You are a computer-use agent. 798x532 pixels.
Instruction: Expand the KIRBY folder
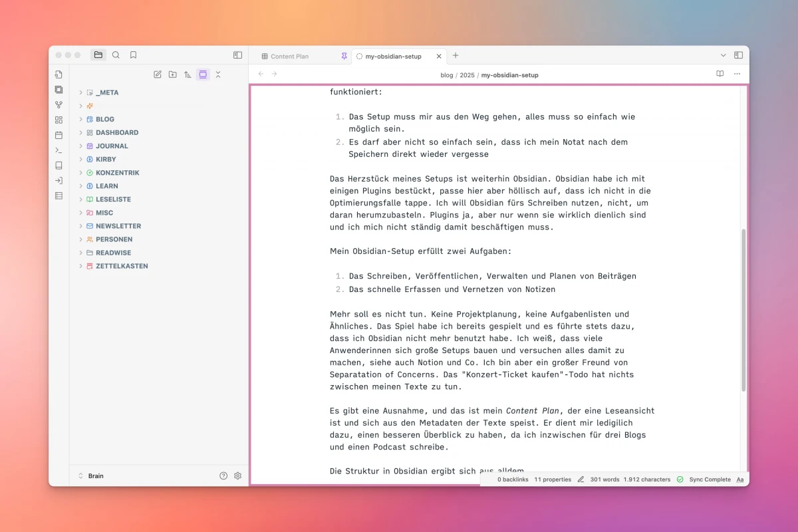tap(81, 159)
